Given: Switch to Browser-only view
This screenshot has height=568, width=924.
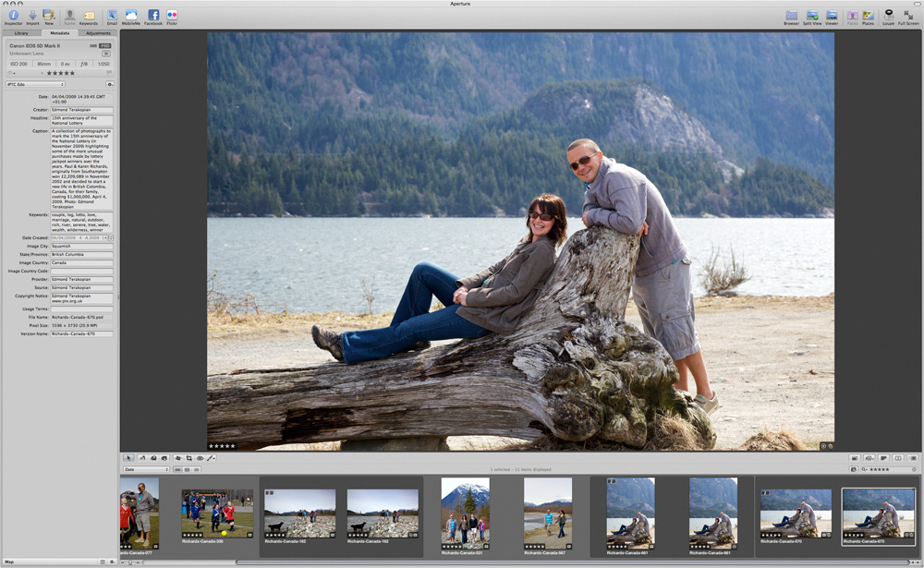Looking at the screenshot, I should pos(791,15).
